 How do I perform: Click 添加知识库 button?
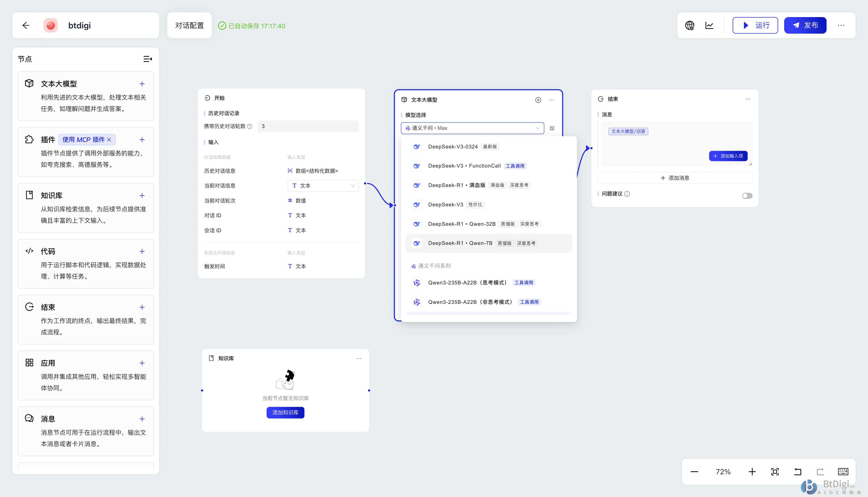pyautogui.click(x=285, y=413)
